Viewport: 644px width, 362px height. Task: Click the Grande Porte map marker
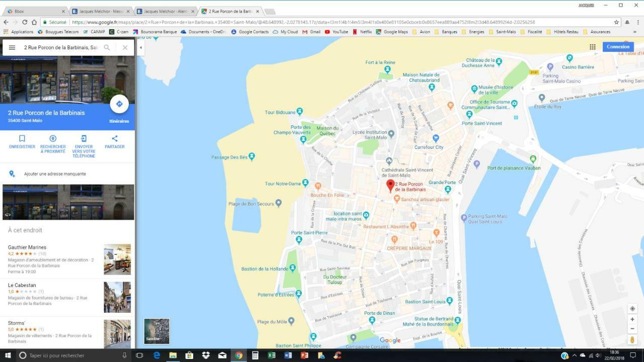[448, 190]
